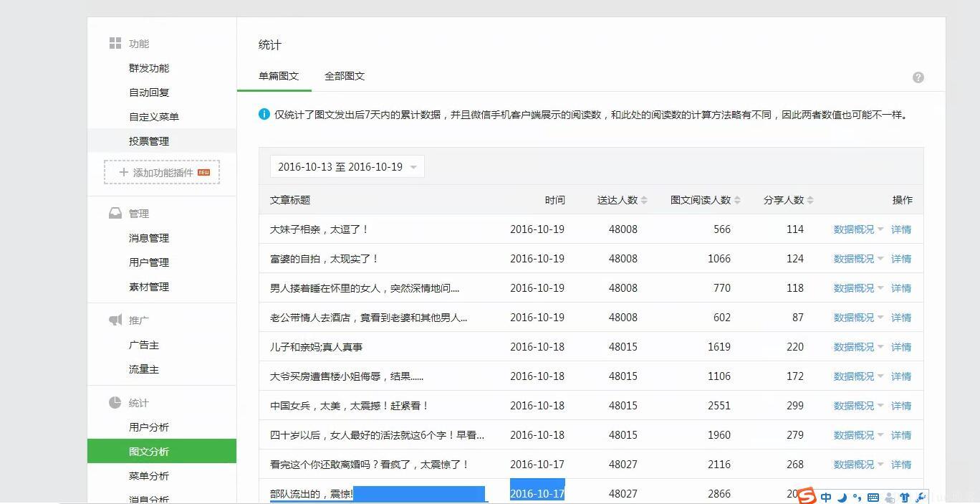Click the soft keyboard icon in IME toolbar
Image resolution: width=980 pixels, height=504 pixels.
point(873,497)
